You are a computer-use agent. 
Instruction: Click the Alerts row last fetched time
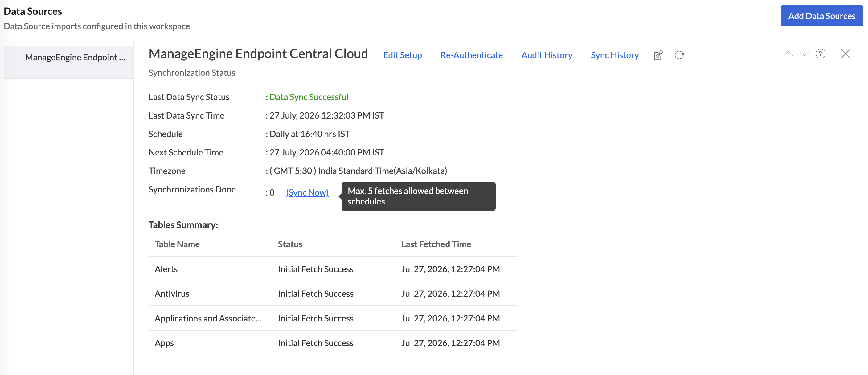(x=451, y=269)
